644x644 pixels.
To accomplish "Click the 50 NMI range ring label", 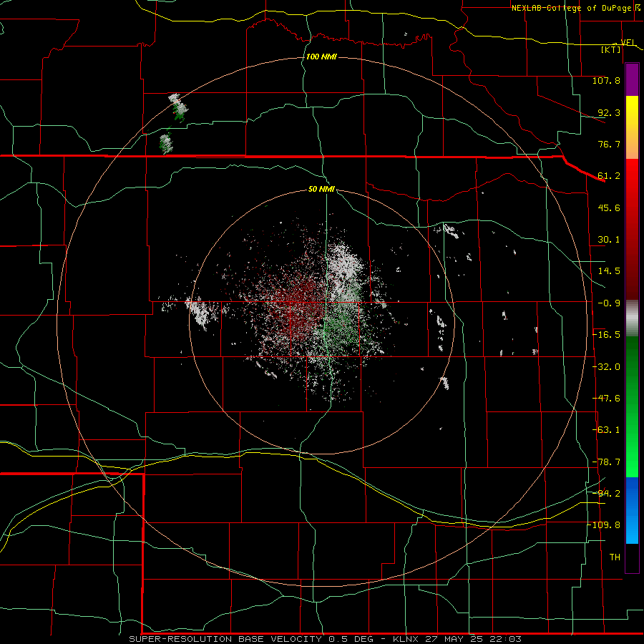I will coord(321,190).
